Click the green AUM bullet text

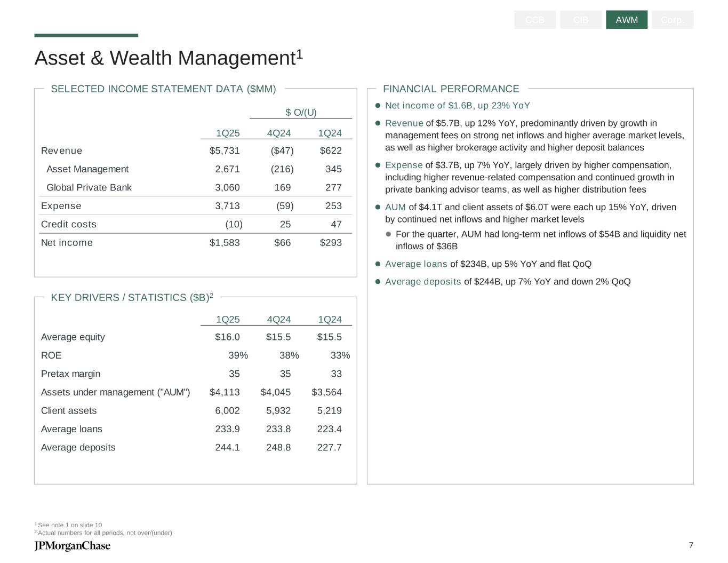(395, 207)
